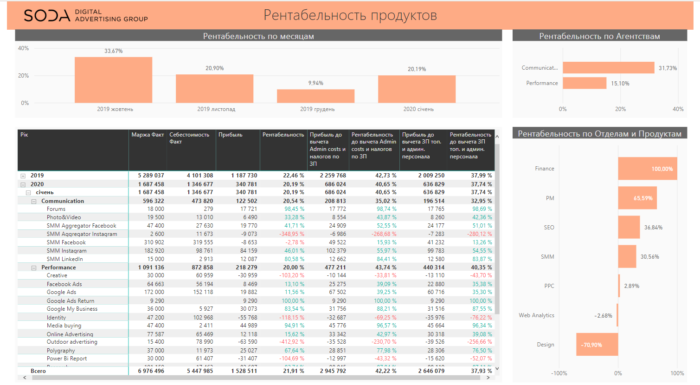This screenshot has width=700, height=385.
Task: Click the horizontal scroll-left arrow
Action: [25, 378]
